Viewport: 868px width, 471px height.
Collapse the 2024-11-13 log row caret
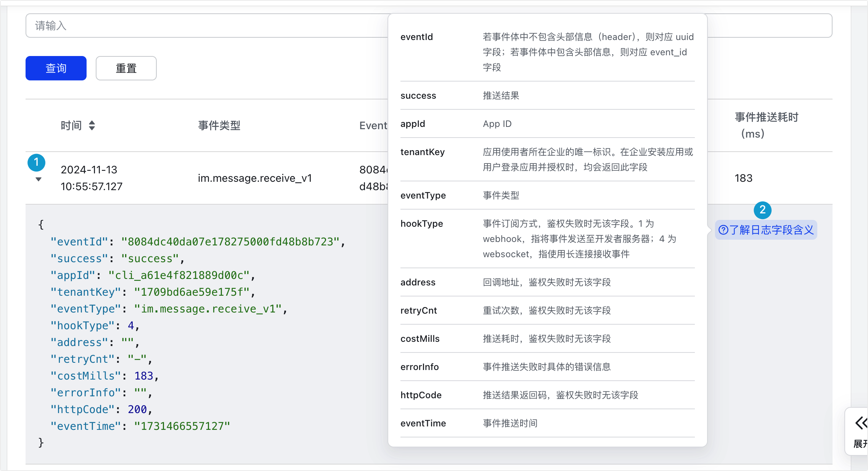point(39,179)
